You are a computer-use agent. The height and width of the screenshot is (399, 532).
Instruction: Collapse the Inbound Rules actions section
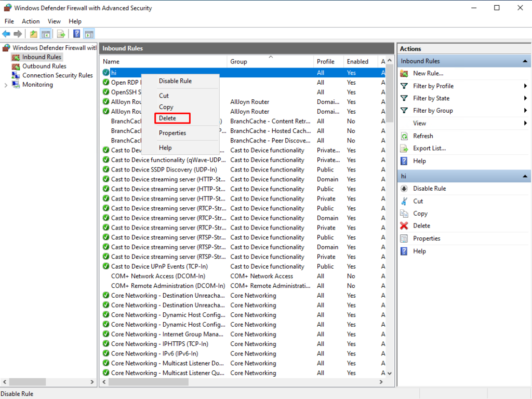tap(525, 61)
